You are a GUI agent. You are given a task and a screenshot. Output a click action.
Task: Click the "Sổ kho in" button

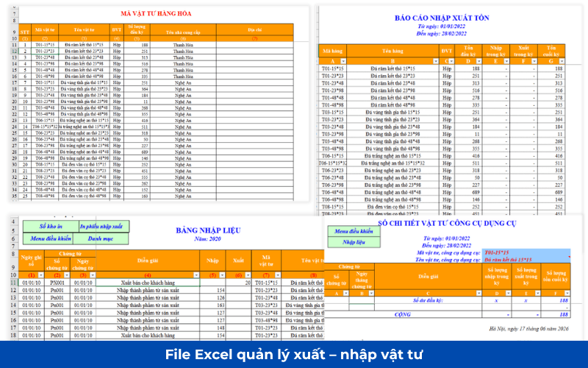click(x=51, y=227)
